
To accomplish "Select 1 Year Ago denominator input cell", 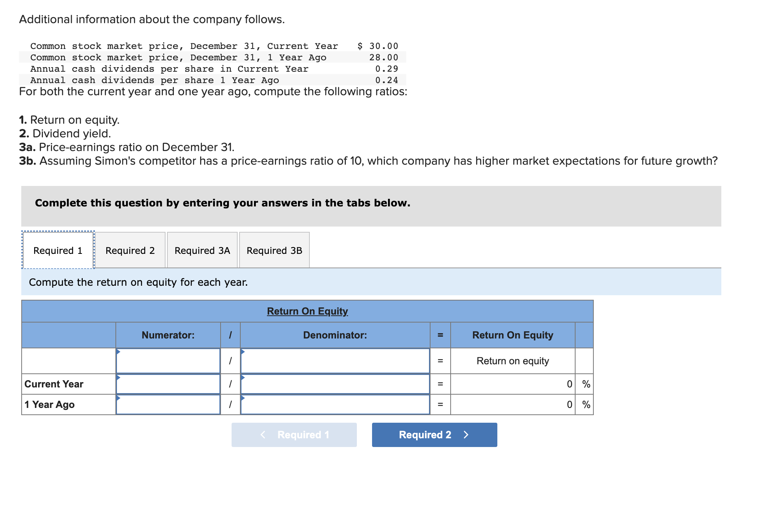I will (335, 405).
